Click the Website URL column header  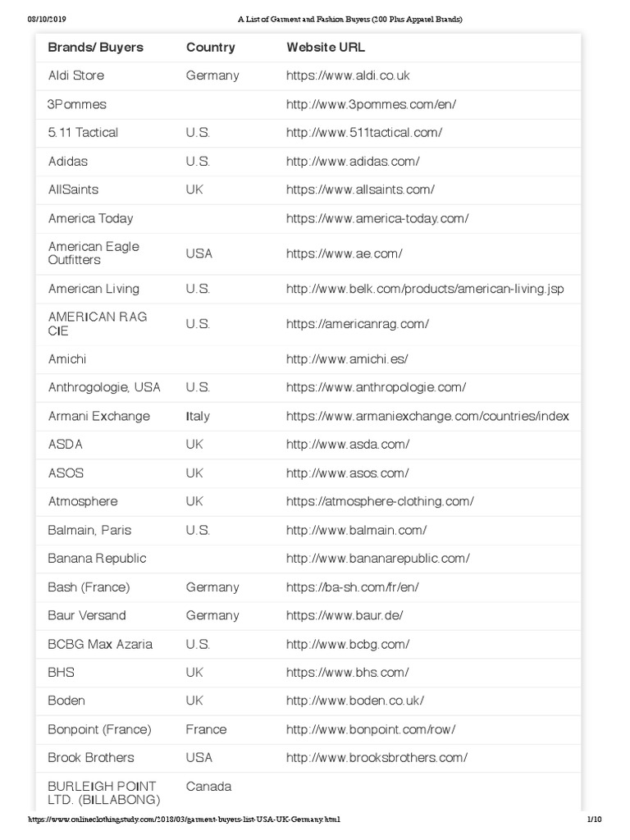click(x=326, y=48)
